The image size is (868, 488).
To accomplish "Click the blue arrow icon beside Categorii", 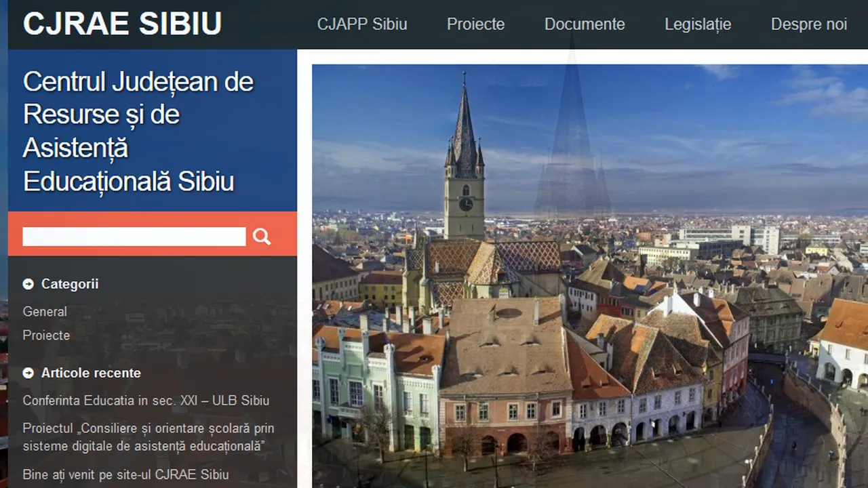I will tap(28, 284).
